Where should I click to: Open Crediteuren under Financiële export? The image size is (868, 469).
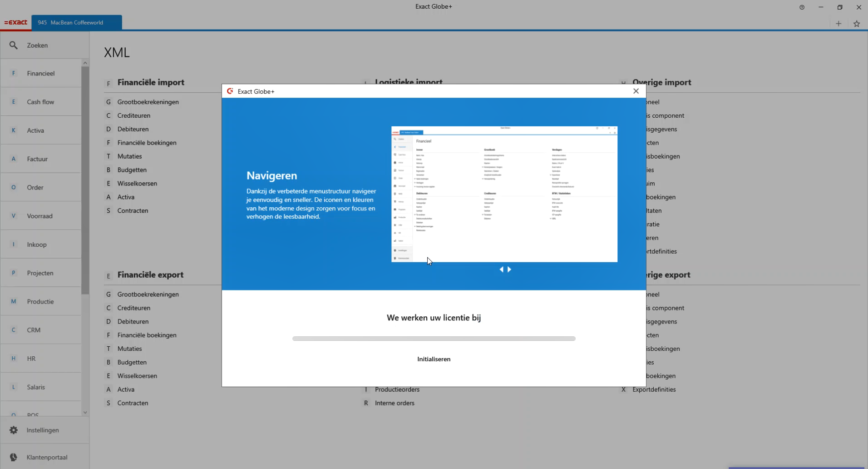click(x=133, y=308)
